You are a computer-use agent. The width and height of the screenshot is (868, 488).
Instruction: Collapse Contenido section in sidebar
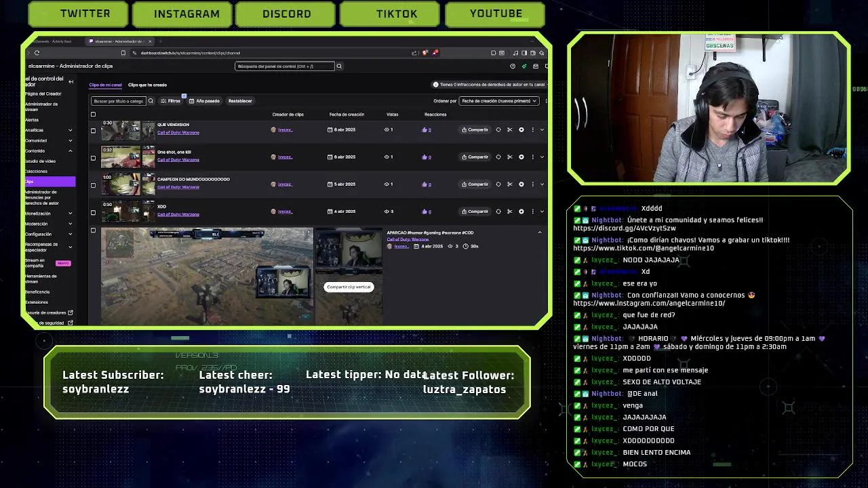pos(70,150)
